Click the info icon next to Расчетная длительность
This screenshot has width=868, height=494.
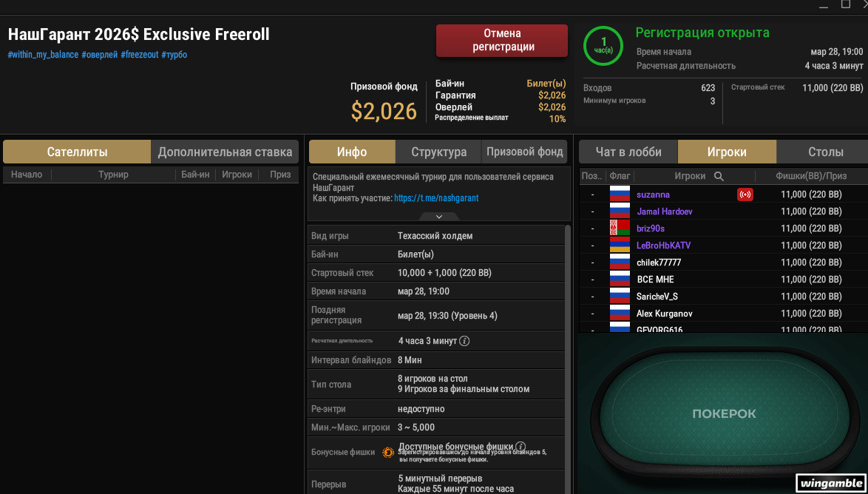[x=465, y=341]
